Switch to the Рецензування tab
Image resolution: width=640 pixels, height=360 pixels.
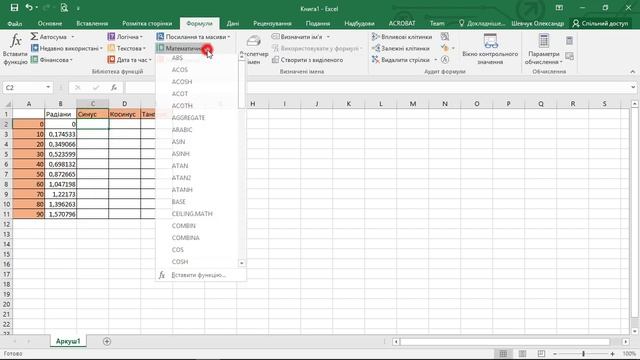272,23
